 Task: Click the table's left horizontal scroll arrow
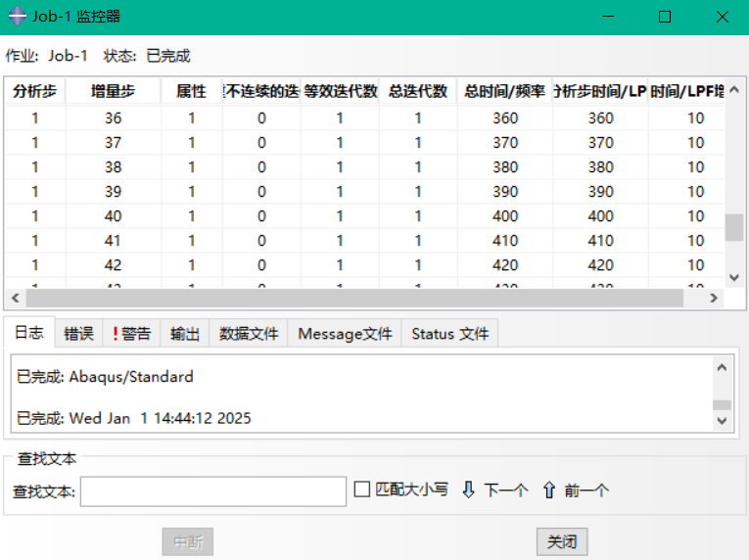pyautogui.click(x=14, y=298)
